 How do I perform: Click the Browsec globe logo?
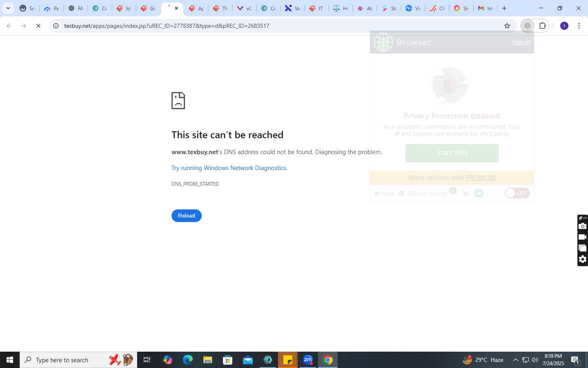[383, 42]
